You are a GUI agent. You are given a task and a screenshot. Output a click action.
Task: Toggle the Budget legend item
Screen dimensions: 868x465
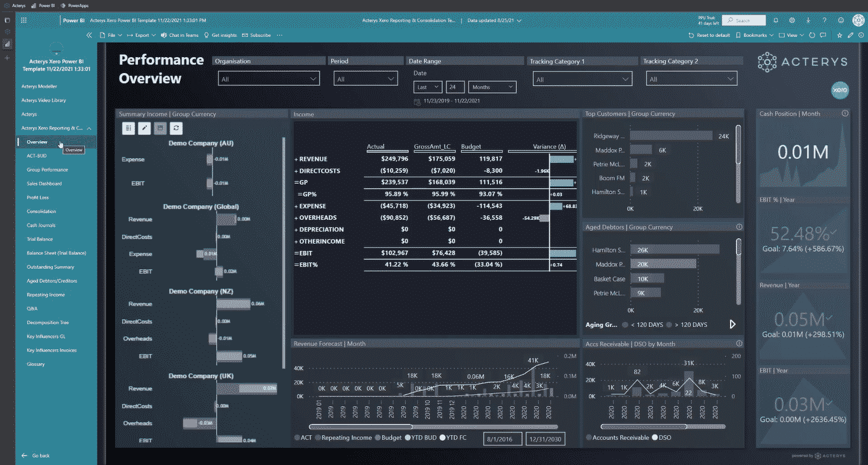388,438
